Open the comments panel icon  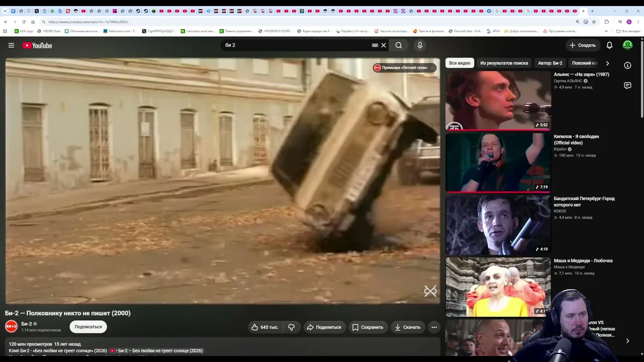click(627, 85)
